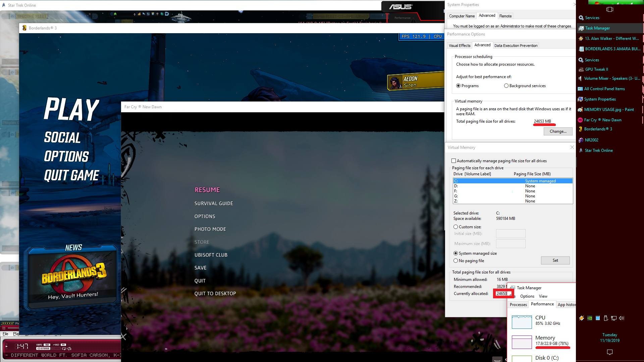
Task: Click SAVE in Far Cry menu
Action: [x=201, y=268]
